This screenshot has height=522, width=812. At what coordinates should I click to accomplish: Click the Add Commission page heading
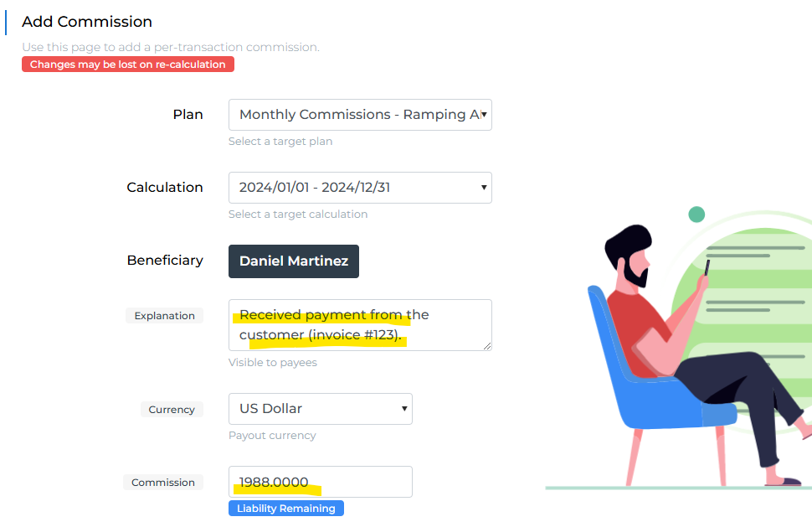87,22
